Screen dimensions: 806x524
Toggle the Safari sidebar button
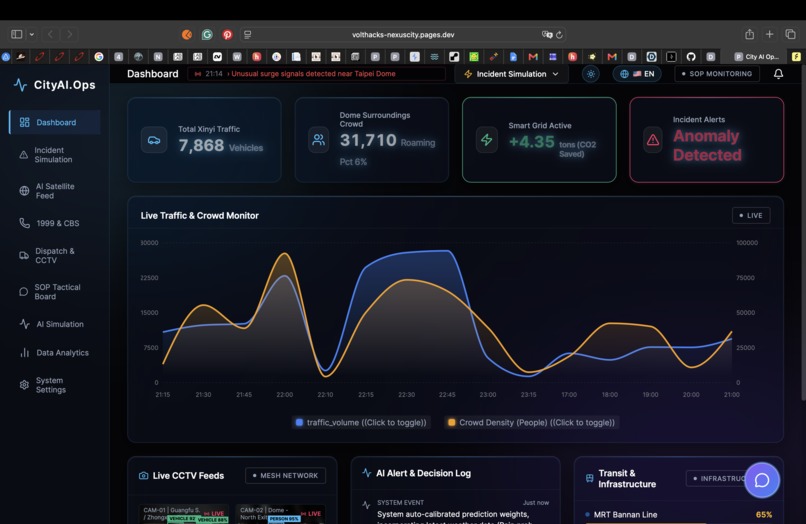coord(16,34)
